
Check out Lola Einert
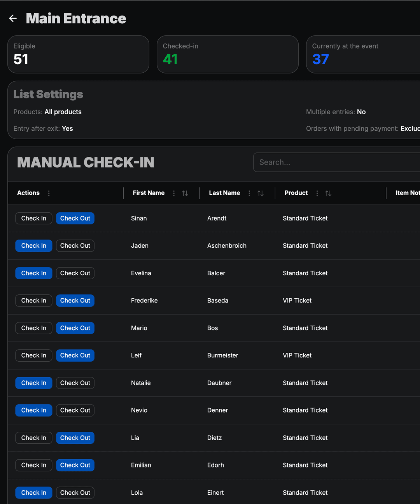75,493
